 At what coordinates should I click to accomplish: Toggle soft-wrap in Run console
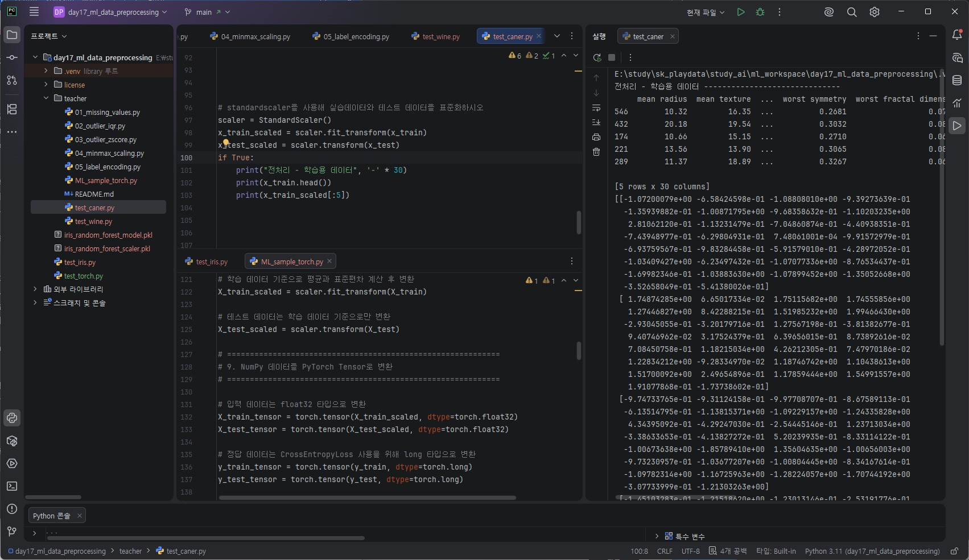click(596, 107)
